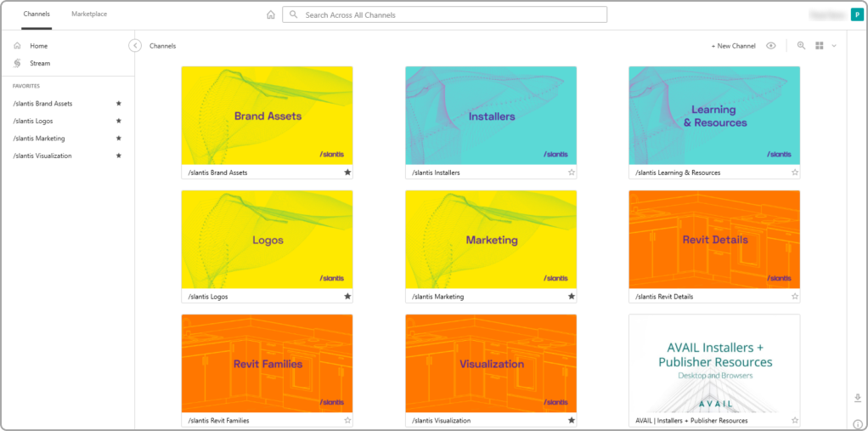The image size is (868, 431).
Task: Collapse the sidebar with the chevron button
Action: click(135, 45)
